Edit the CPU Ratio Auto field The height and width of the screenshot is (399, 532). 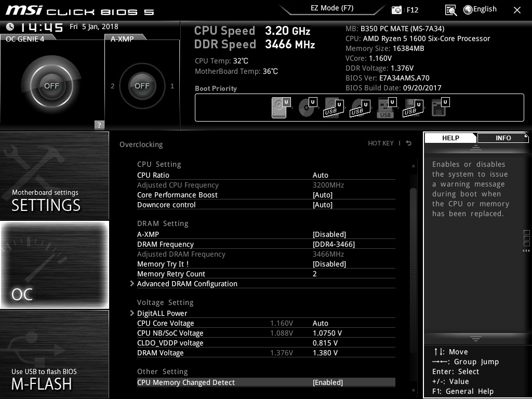tap(320, 175)
